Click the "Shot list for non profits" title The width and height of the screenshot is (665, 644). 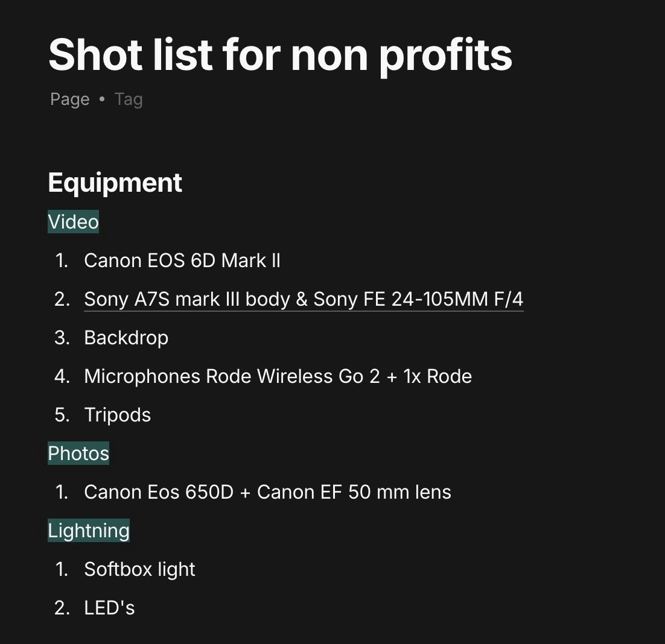pyautogui.click(x=280, y=55)
